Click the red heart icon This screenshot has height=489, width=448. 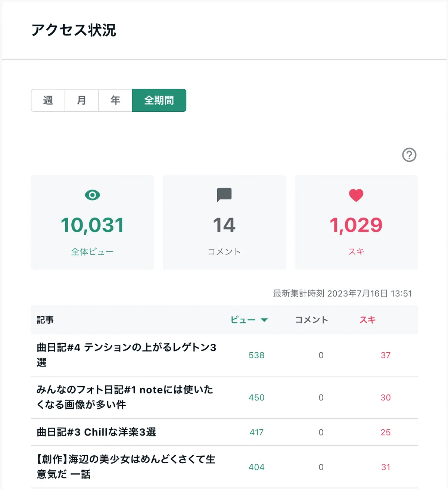click(x=356, y=195)
